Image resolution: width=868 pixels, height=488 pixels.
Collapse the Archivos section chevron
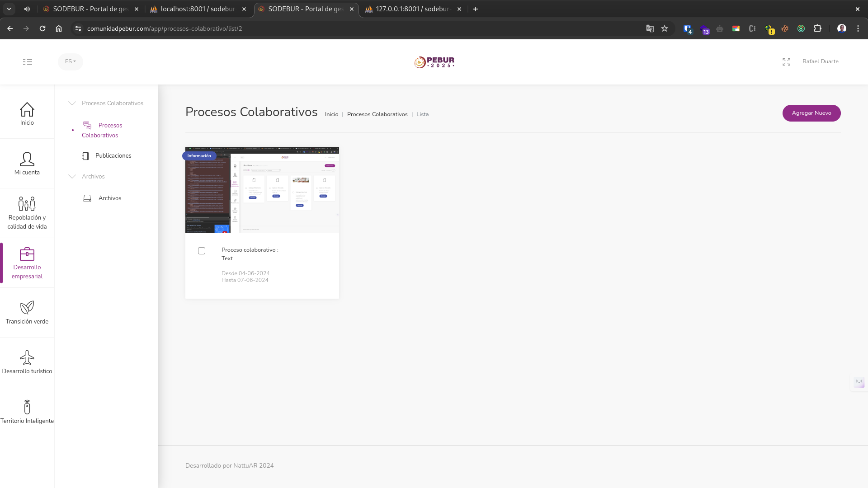coord(72,177)
